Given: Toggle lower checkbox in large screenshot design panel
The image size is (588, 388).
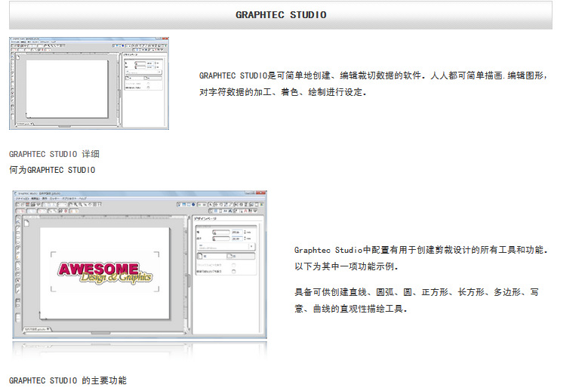Looking at the screenshot, I should click(234, 272).
